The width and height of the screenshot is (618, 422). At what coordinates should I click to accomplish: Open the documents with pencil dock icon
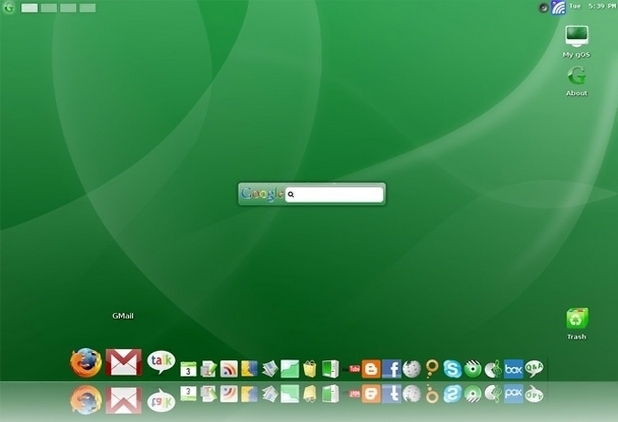tap(208, 369)
